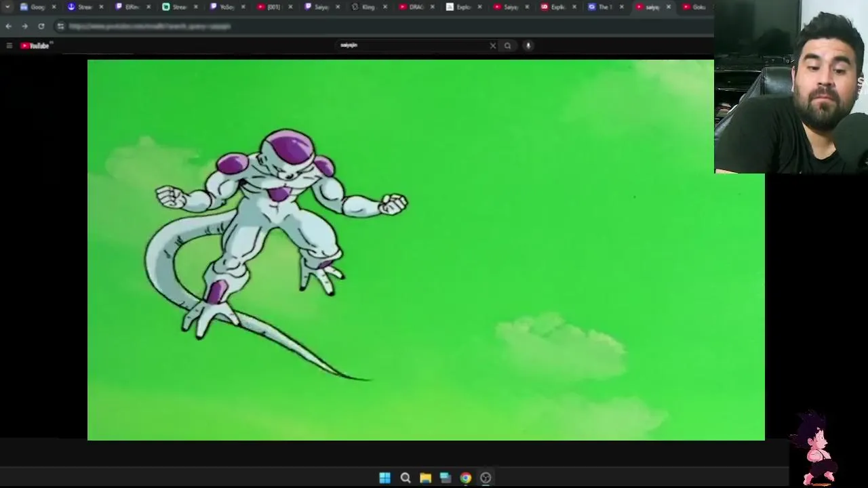Open the YouTube hamburger guide menu

9,45
